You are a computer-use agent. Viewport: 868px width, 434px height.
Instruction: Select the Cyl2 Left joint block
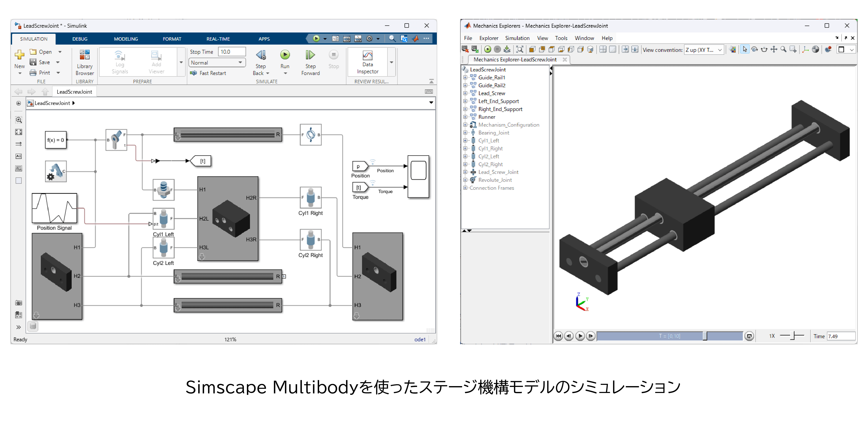click(164, 248)
